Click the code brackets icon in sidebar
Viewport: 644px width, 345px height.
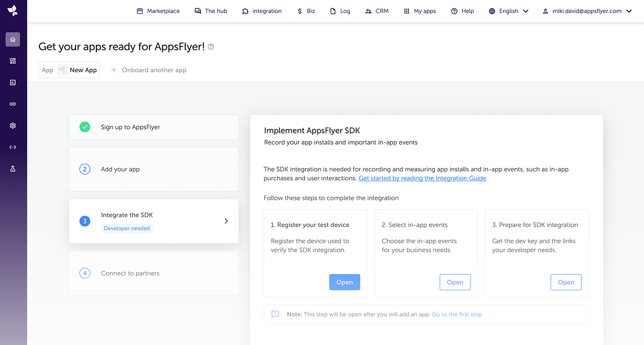[x=13, y=147]
